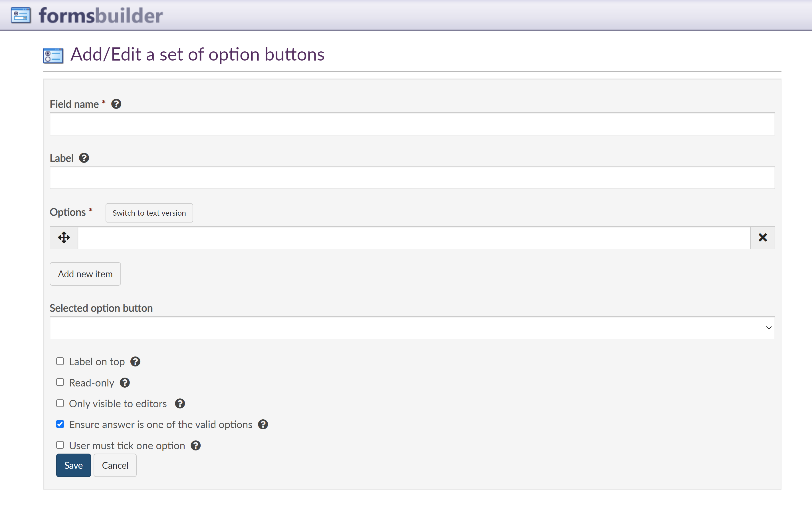Enable User must tick one option
812x513 pixels.
(60, 445)
